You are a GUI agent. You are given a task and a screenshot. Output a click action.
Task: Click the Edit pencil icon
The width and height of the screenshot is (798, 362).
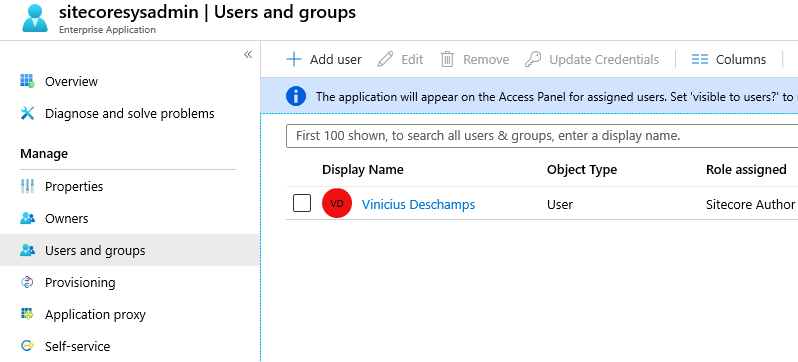pyautogui.click(x=385, y=59)
